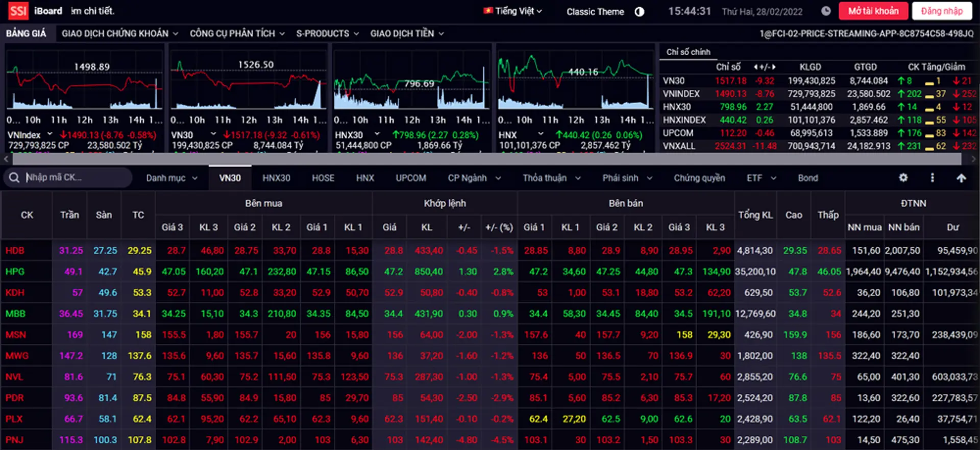The height and width of the screenshot is (450, 980).
Task: Click the horizontal chart scrollbar
Action: pos(487,159)
